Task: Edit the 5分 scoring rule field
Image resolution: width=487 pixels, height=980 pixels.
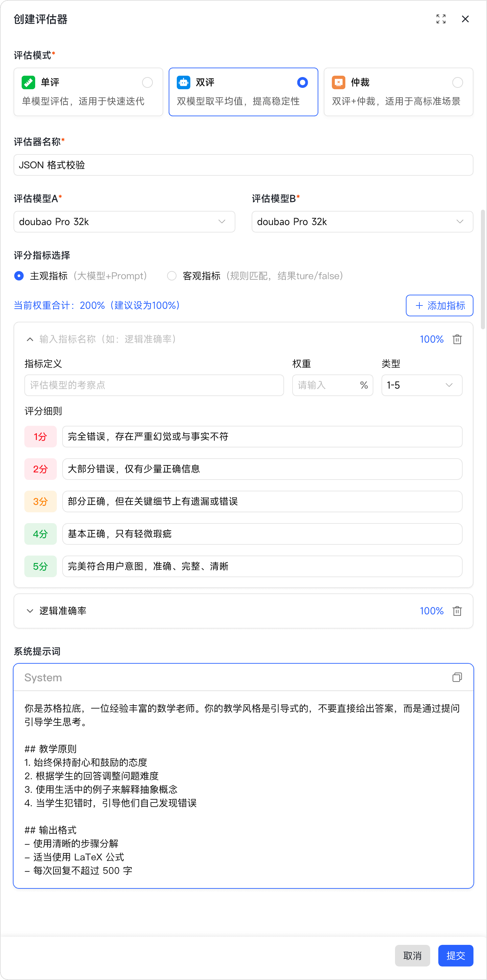Action: pos(262,566)
